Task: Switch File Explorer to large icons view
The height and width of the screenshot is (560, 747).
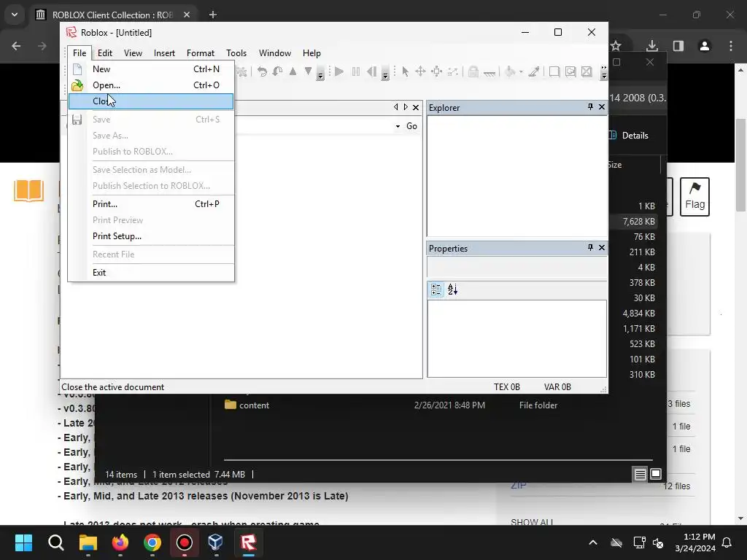Action: point(656,474)
